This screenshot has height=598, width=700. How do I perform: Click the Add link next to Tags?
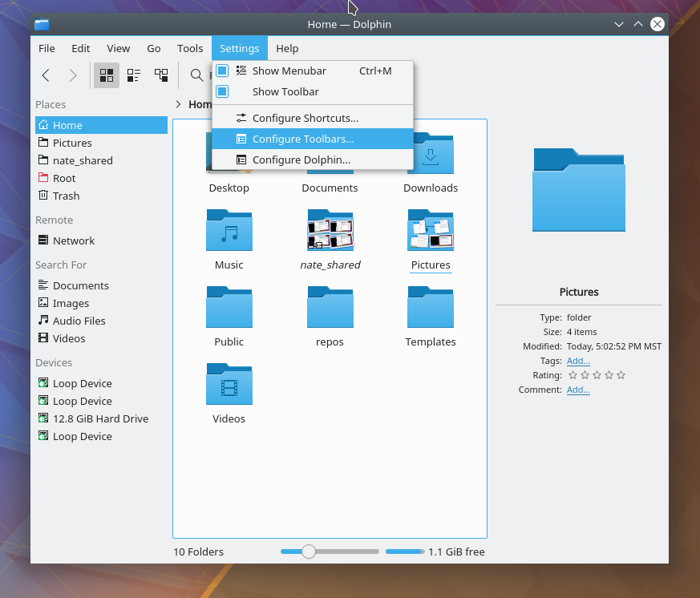(x=578, y=361)
